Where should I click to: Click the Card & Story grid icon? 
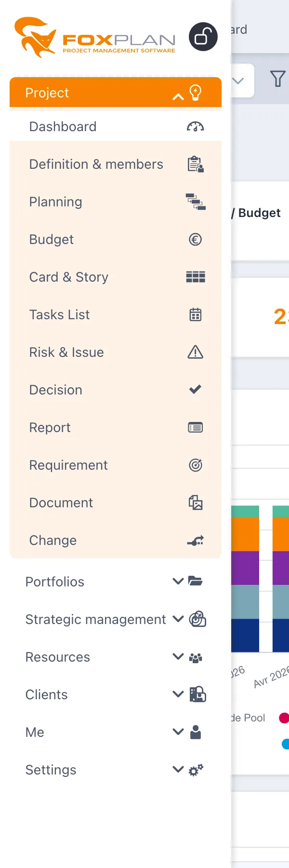coord(196,277)
